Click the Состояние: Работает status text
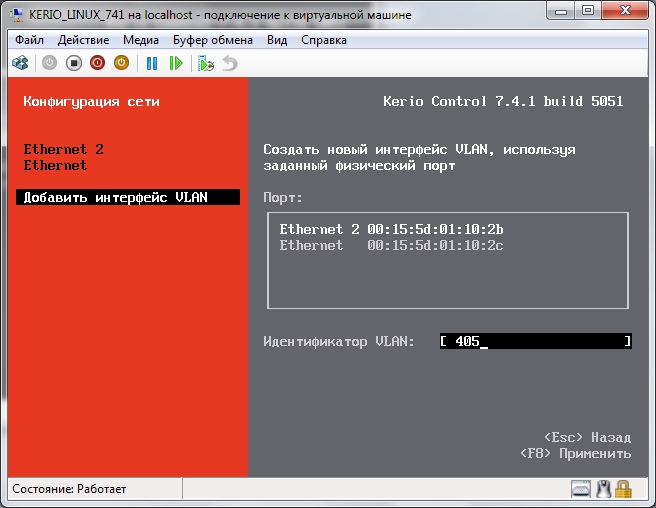 click(x=69, y=489)
